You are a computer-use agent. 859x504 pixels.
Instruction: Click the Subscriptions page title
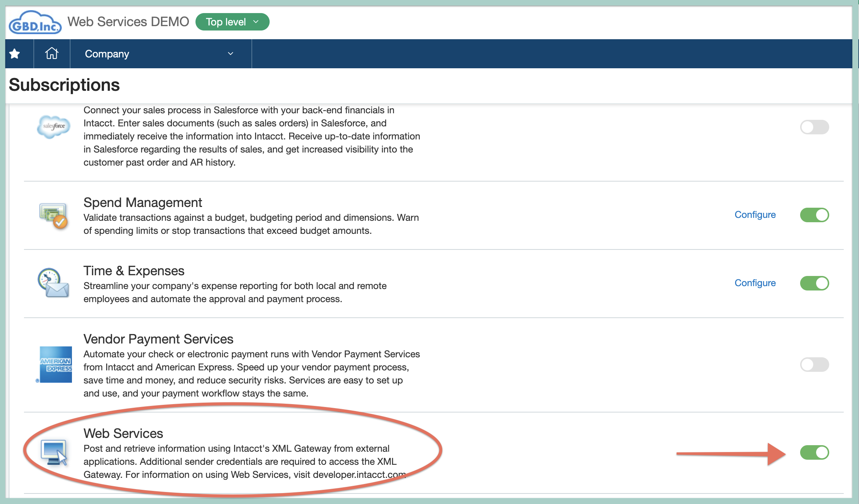point(64,85)
